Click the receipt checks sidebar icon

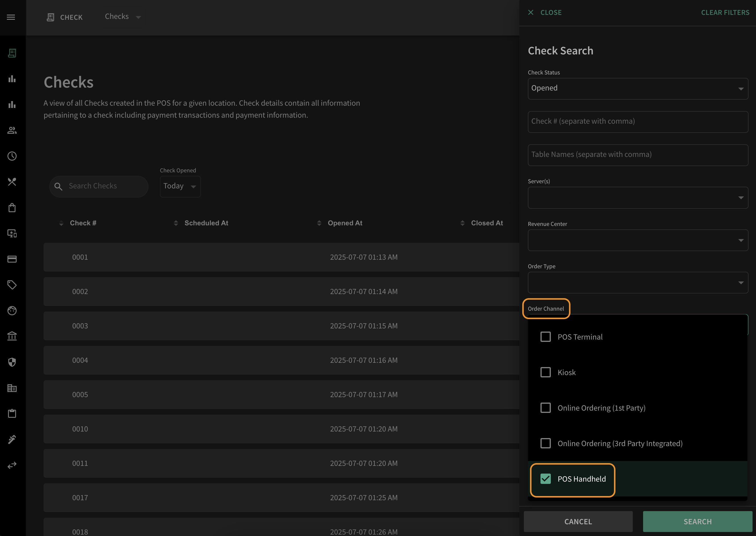coord(12,53)
